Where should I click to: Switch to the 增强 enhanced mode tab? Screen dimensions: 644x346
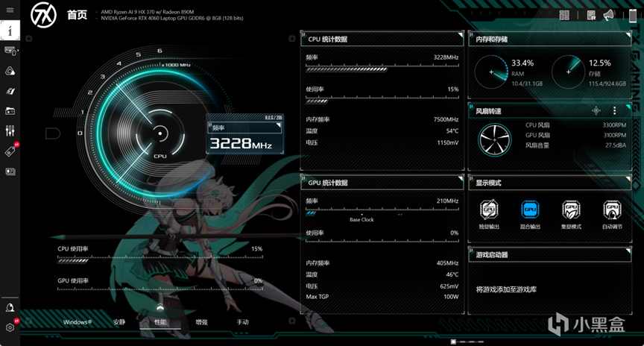click(x=201, y=322)
